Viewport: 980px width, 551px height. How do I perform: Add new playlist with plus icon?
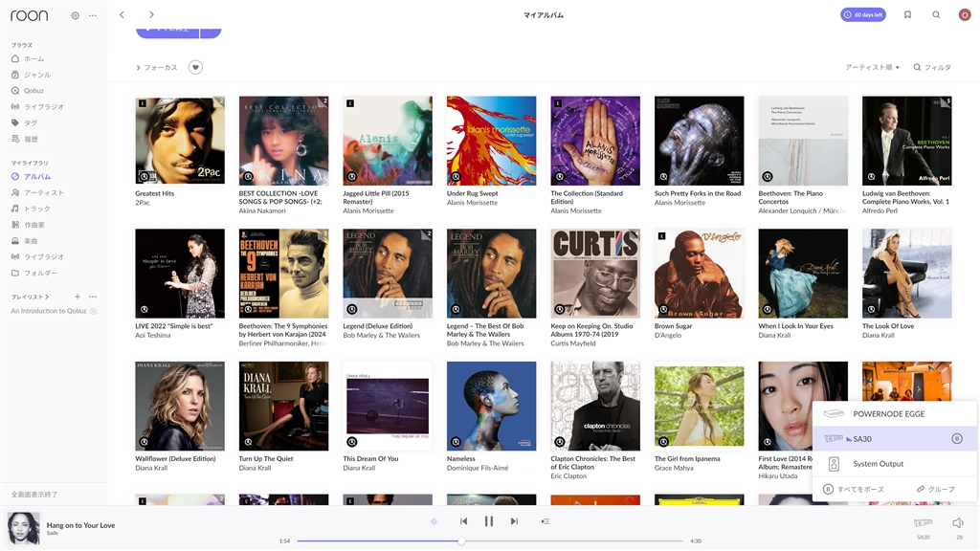(x=78, y=297)
